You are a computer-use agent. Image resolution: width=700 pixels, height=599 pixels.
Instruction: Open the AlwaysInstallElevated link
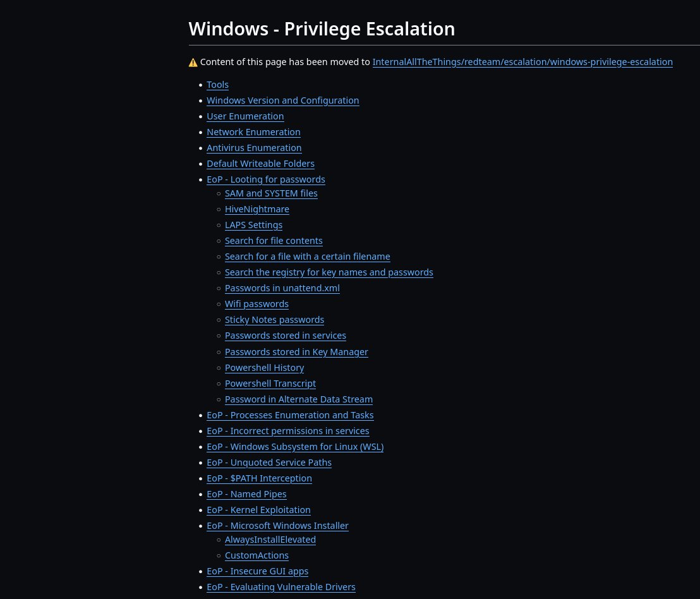click(270, 540)
